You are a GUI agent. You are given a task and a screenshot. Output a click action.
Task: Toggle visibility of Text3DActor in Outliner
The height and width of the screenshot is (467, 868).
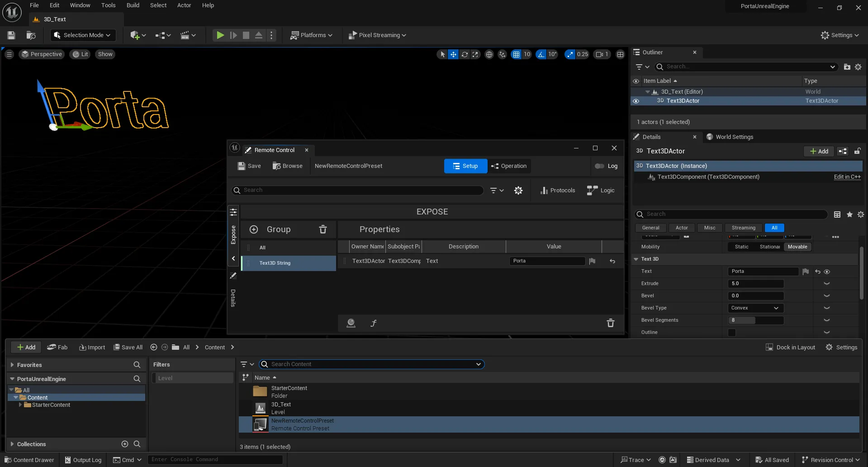click(636, 101)
